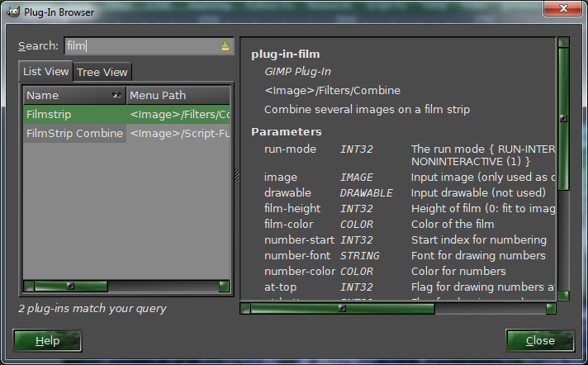Click the 'at-top' parameter name

pyautogui.click(x=281, y=287)
